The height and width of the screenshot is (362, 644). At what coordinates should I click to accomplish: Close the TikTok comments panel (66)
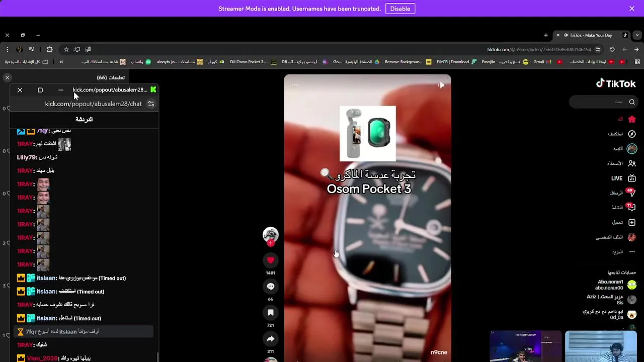pos(7,77)
